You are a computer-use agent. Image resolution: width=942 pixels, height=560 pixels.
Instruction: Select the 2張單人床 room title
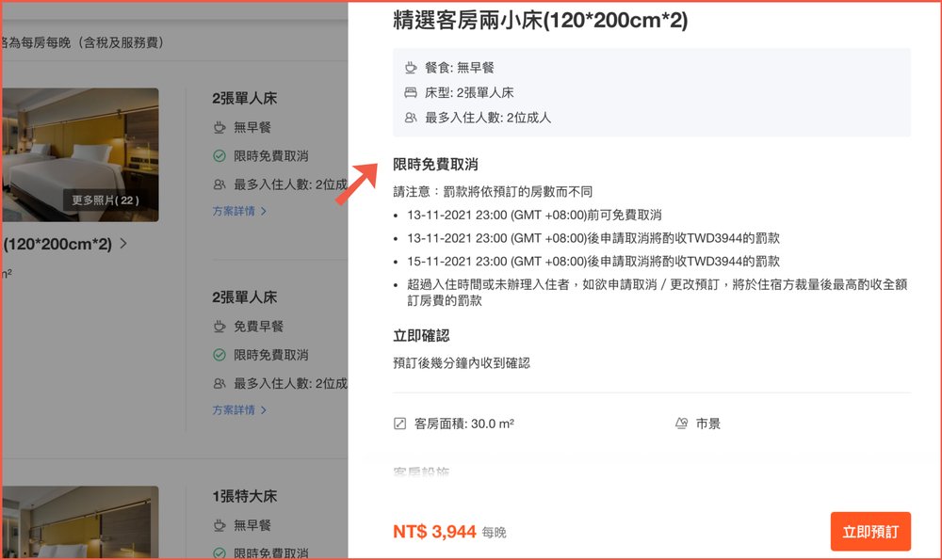click(x=244, y=97)
